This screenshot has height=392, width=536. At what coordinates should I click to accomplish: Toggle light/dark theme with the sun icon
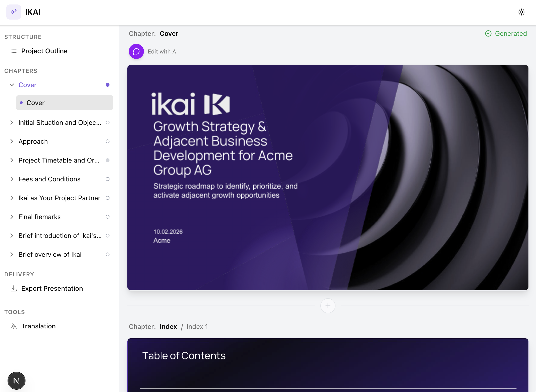pos(521,12)
